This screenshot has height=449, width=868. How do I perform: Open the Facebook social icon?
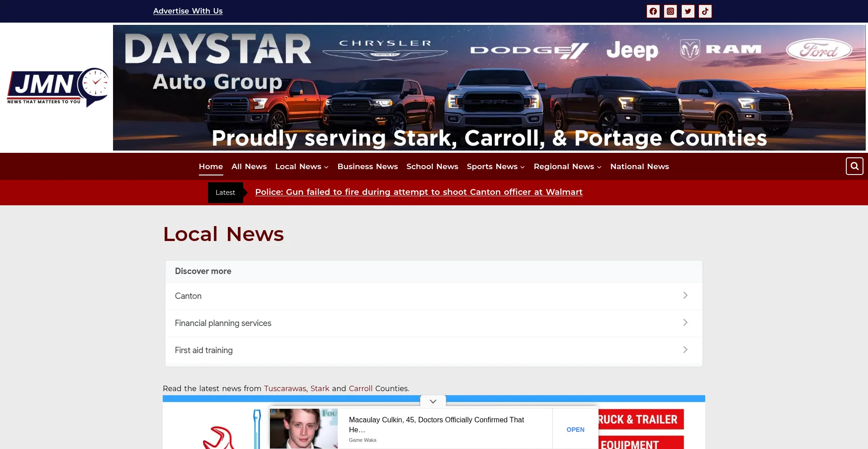click(x=653, y=11)
